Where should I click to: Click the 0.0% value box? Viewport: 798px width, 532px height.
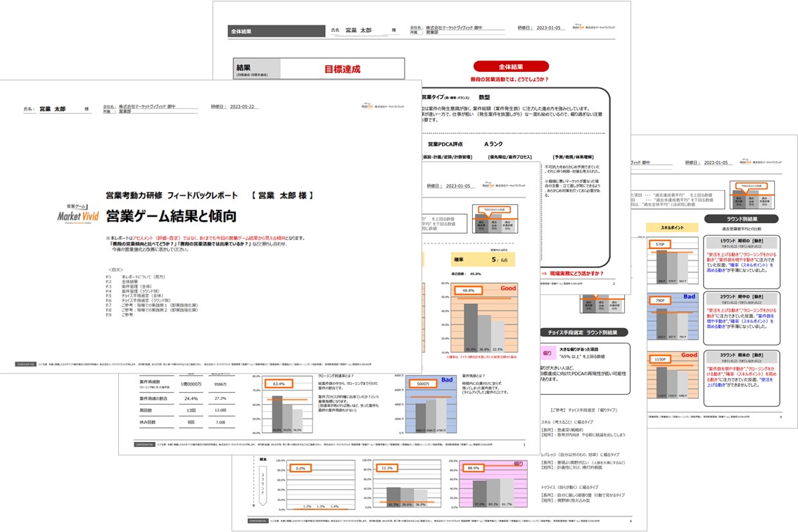point(300,468)
